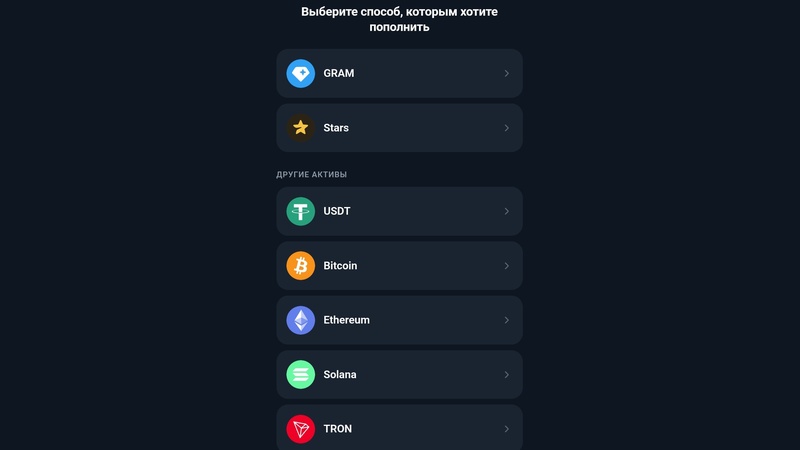The width and height of the screenshot is (800, 450).
Task: Expand the Bitcoin row chevron
Action: point(507,266)
